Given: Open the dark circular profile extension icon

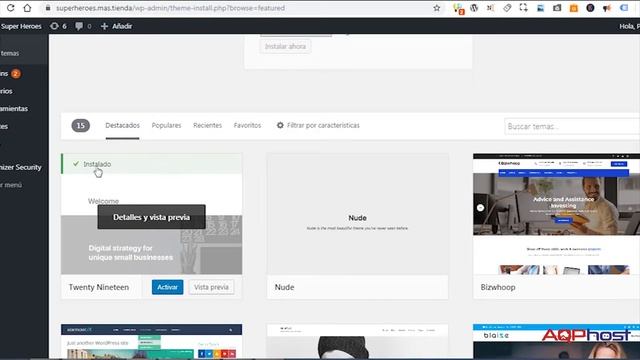Looking at the screenshot, I should (x=590, y=8).
